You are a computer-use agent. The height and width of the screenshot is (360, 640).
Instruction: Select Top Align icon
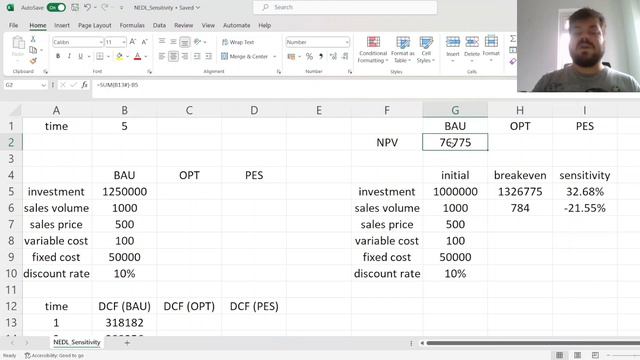point(162,42)
